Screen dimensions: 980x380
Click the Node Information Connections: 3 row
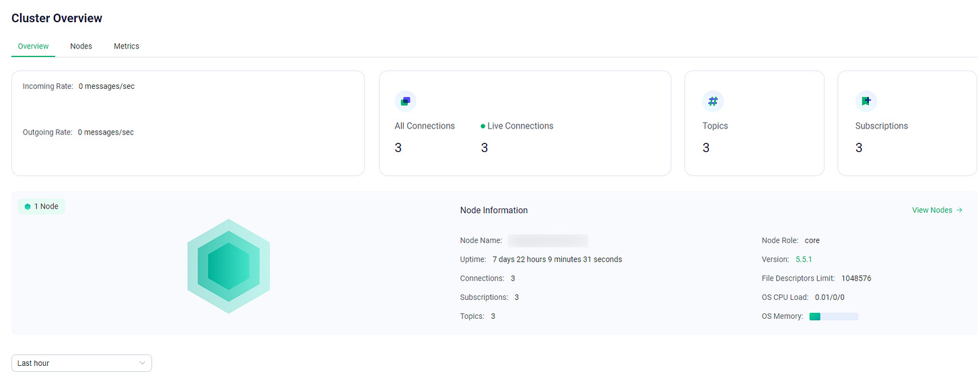point(488,278)
